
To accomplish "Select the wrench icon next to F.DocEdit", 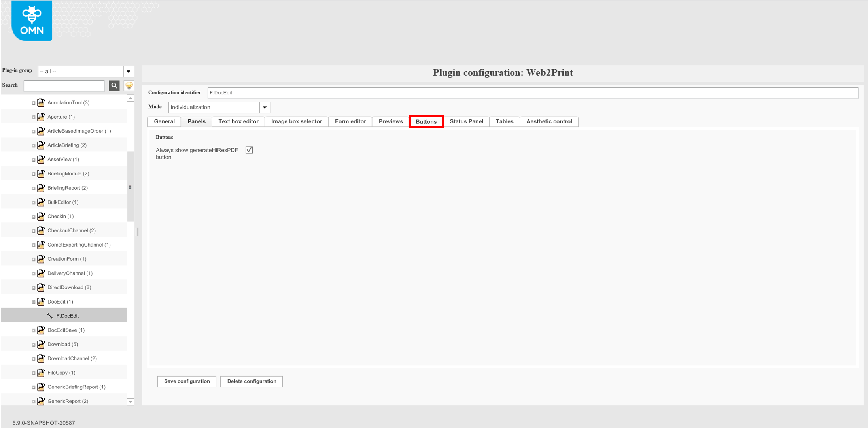I will 50,315.
